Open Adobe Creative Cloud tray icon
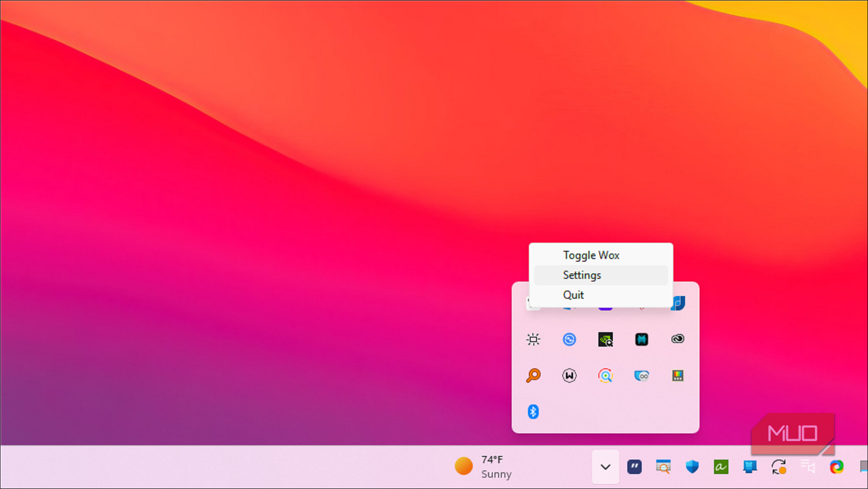 [677, 339]
